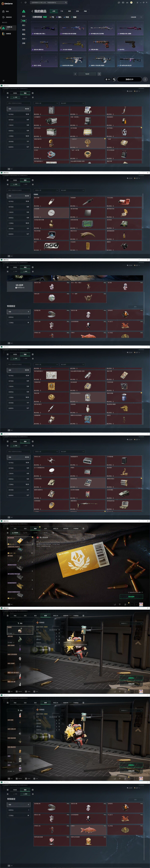Open the Delta Force entry in WeGame sidebar

[8, 28]
